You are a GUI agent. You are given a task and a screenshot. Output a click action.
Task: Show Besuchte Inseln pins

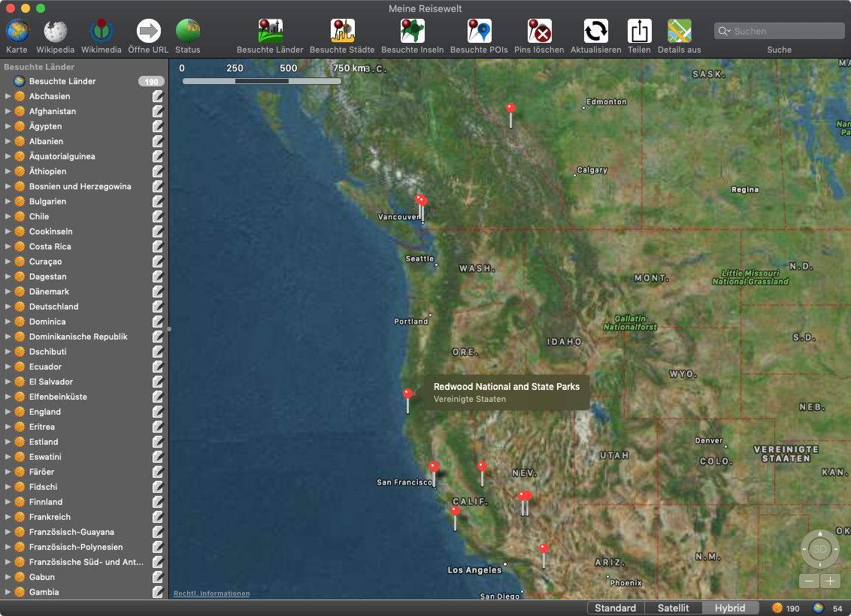click(412, 32)
